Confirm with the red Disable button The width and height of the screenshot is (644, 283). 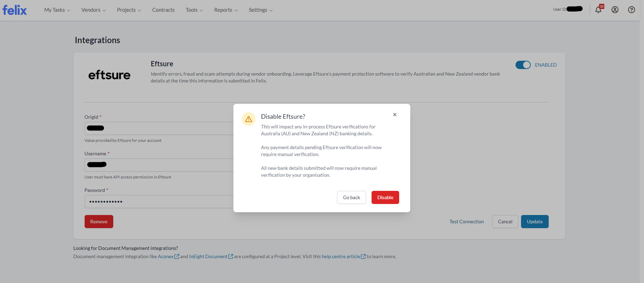pyautogui.click(x=385, y=197)
